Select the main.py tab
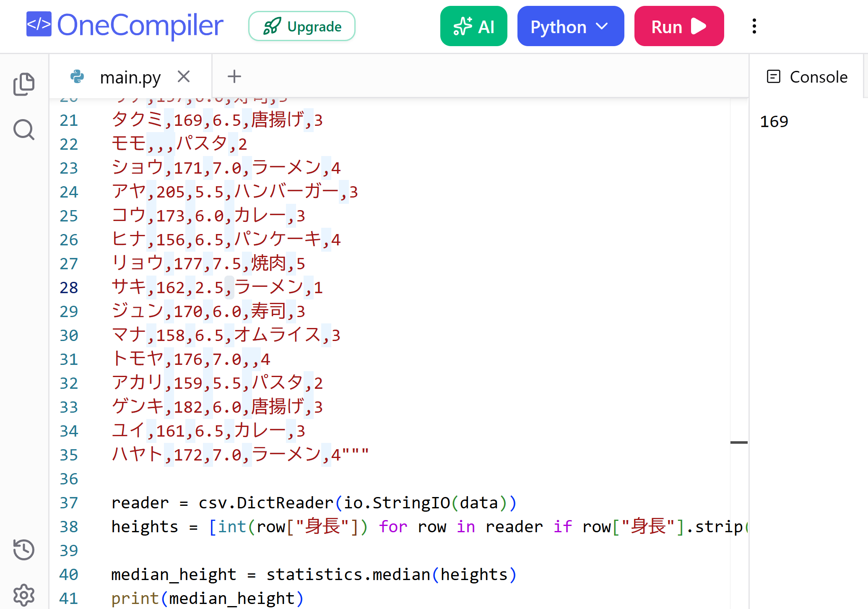 pos(130,77)
